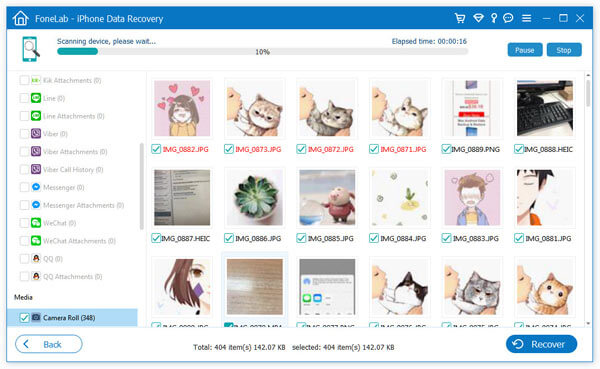Click the diamond-shaped icon in title bar
The width and height of the screenshot is (600, 369).
click(478, 18)
